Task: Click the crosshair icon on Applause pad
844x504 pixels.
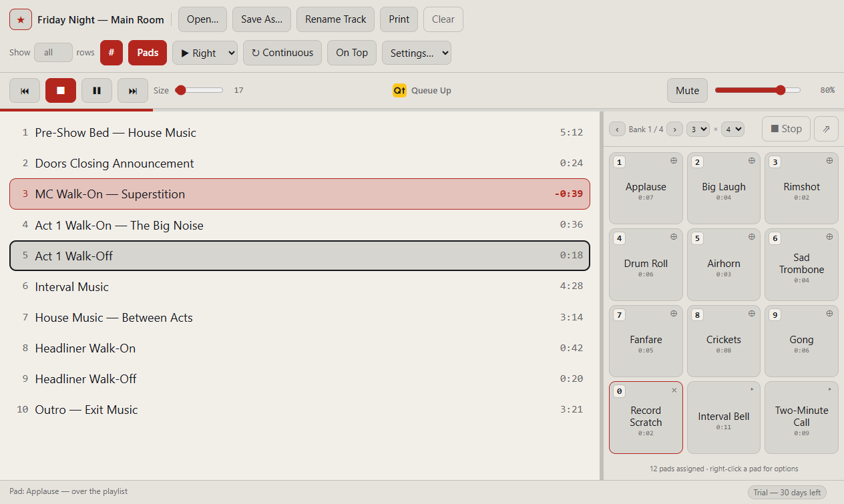Action: [674, 161]
